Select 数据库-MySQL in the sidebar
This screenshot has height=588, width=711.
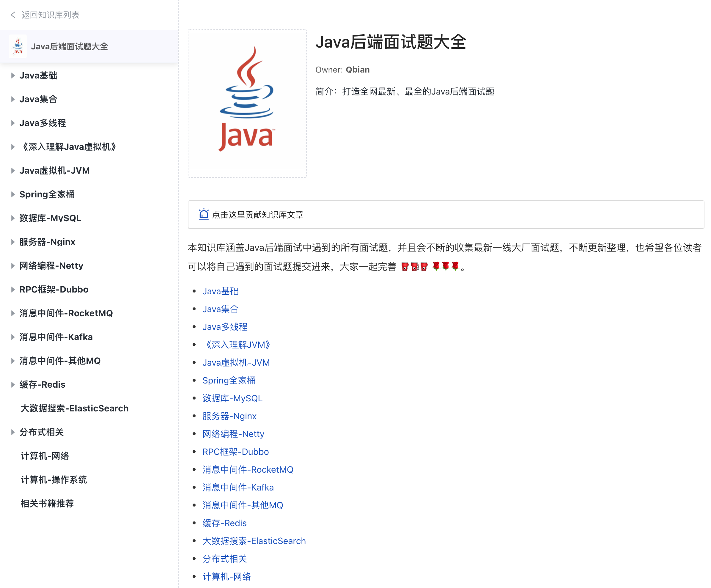pyautogui.click(x=50, y=218)
